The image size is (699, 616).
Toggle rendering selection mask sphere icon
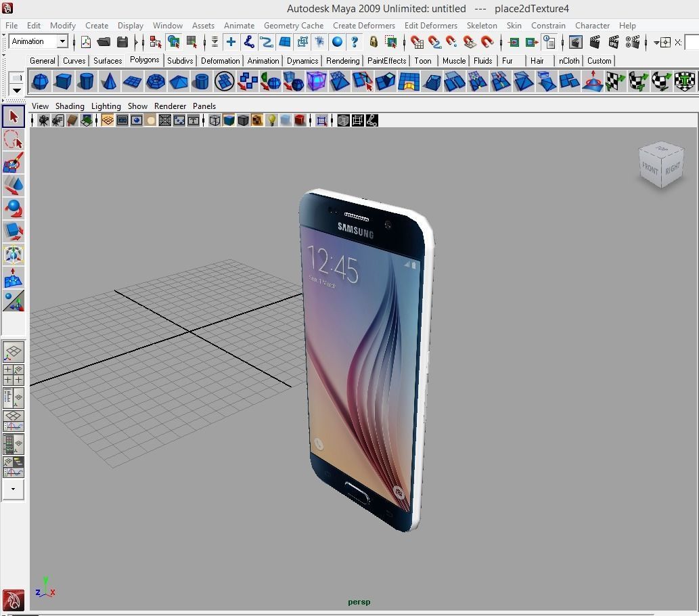tap(338, 43)
